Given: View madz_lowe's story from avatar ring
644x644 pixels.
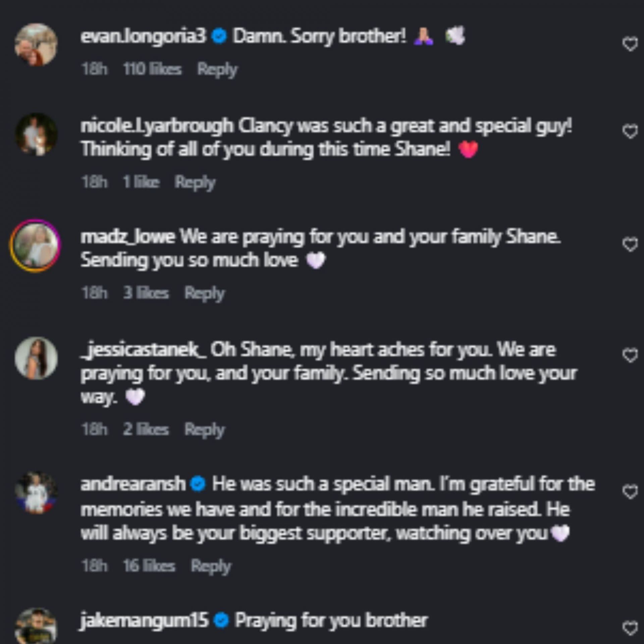Looking at the screenshot, I should pyautogui.click(x=36, y=245).
